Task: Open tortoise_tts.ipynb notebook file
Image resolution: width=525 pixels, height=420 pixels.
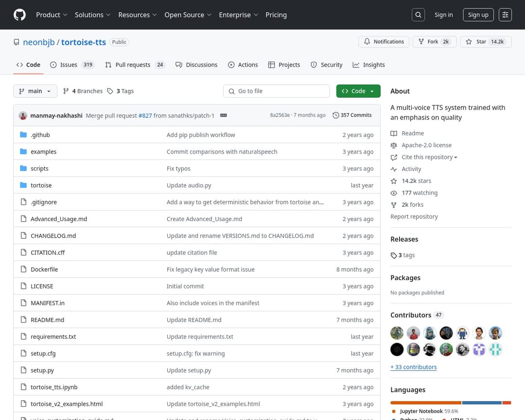Action: 54,387
